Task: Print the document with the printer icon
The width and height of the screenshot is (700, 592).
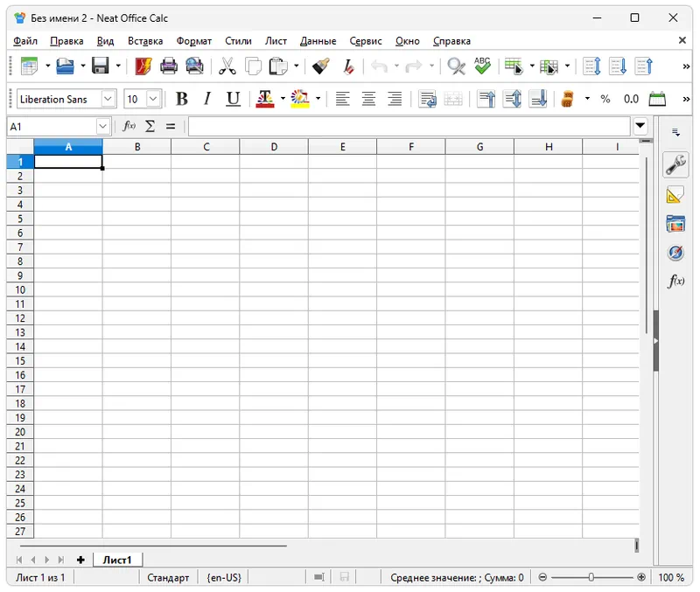Action: coord(169,66)
